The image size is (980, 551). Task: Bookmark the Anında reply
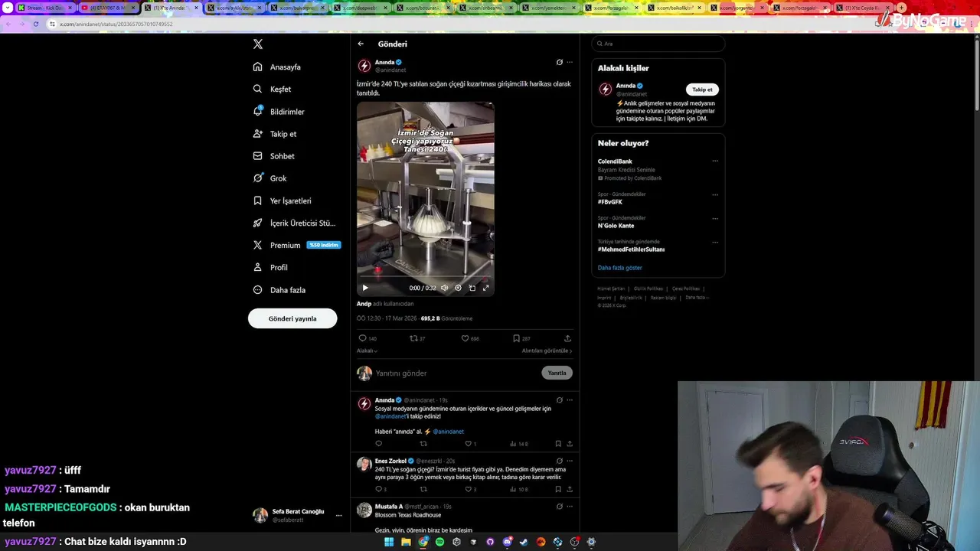coord(558,444)
